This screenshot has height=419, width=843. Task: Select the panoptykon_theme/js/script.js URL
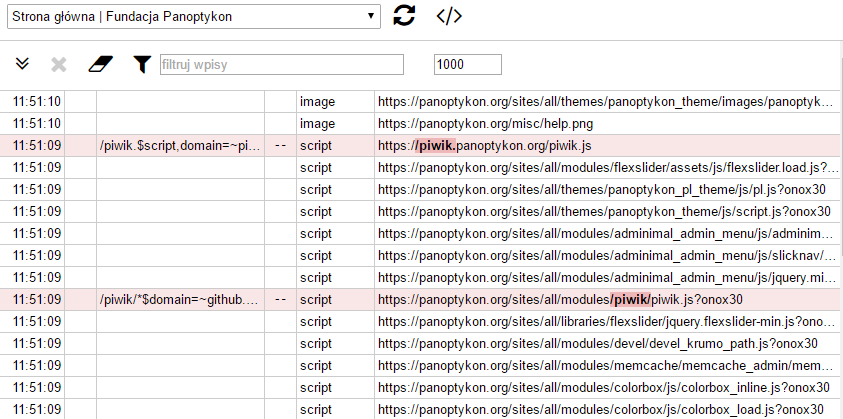point(604,212)
